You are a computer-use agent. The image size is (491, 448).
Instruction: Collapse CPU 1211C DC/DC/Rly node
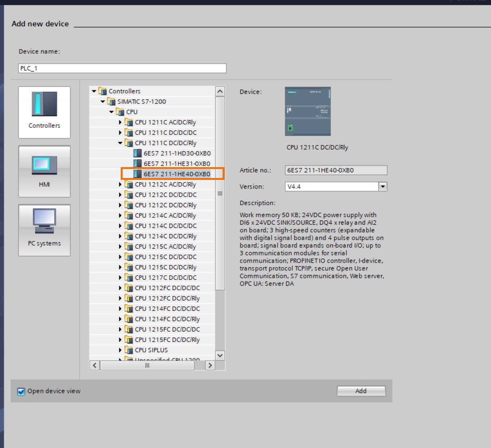120,143
